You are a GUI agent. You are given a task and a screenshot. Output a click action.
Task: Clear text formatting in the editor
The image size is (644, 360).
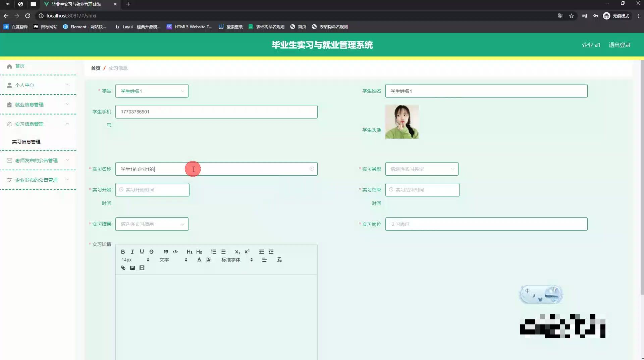pos(279,260)
